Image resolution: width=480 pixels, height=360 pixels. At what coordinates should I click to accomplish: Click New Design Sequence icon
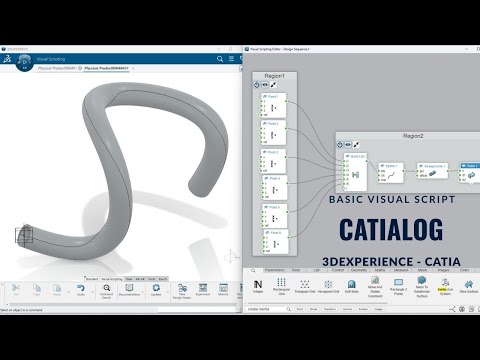(x=182, y=288)
